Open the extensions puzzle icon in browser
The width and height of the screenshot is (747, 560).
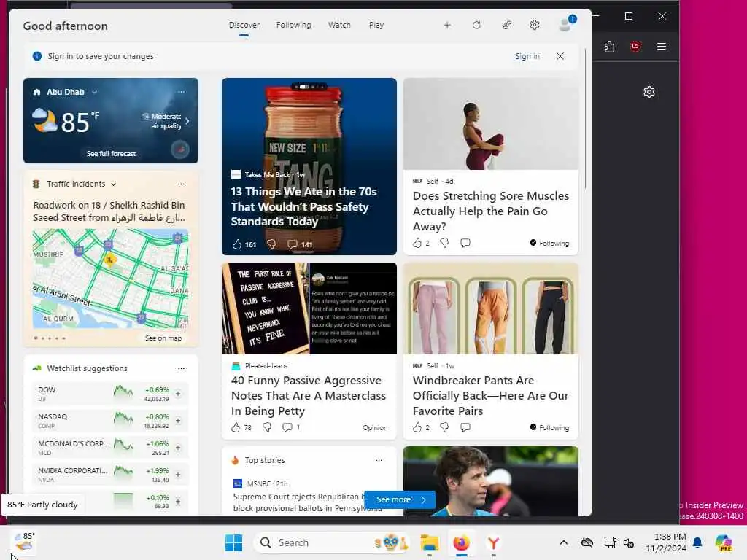609,47
